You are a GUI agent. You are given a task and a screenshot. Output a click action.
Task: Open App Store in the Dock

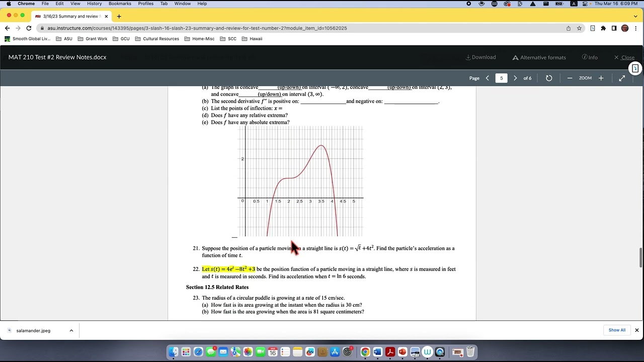pos(335,352)
